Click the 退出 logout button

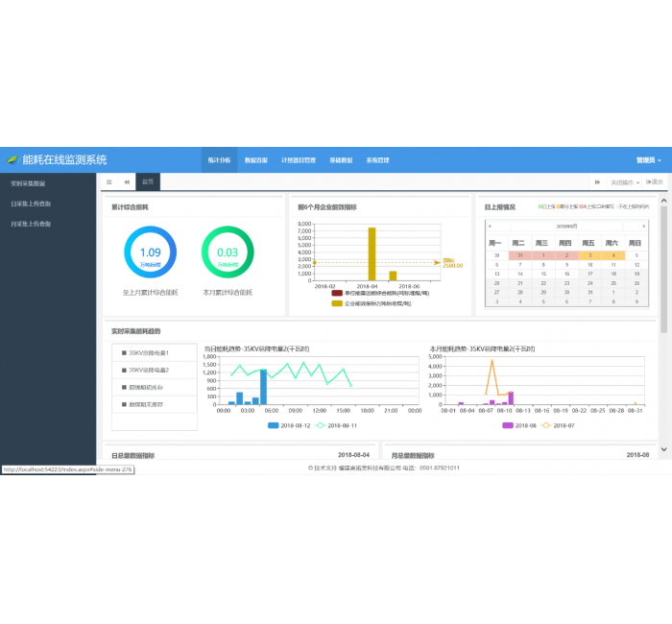(655, 181)
